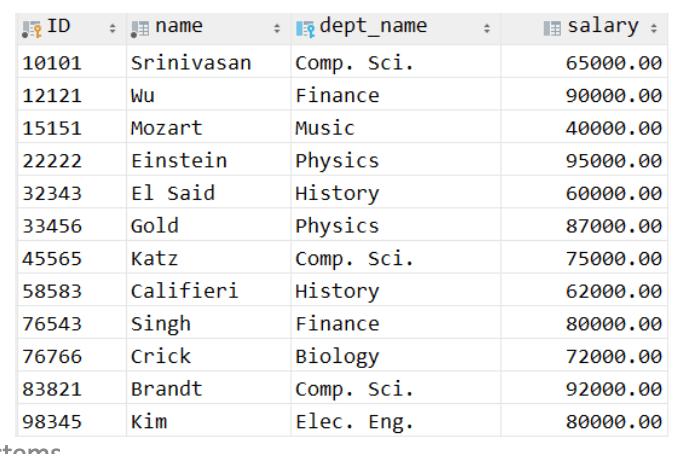This screenshot has height=454, width=690.
Task: Toggle sort order on ID column
Action: pos(113,29)
